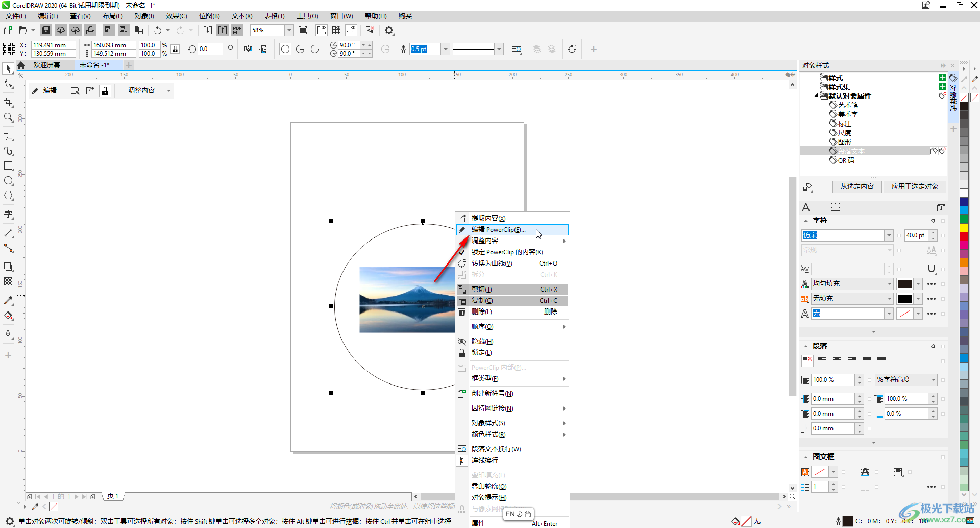Click the Wrap text icon in property bar
This screenshot has width=980, height=528.
517,49
